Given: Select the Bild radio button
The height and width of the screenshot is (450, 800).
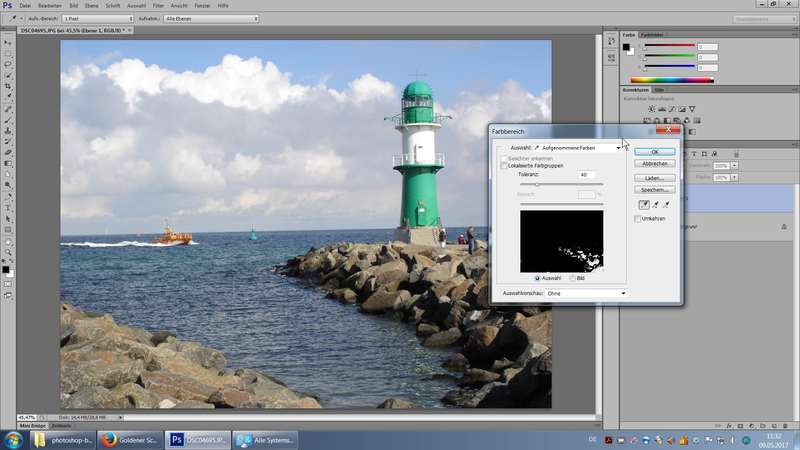Looking at the screenshot, I should click(x=574, y=278).
